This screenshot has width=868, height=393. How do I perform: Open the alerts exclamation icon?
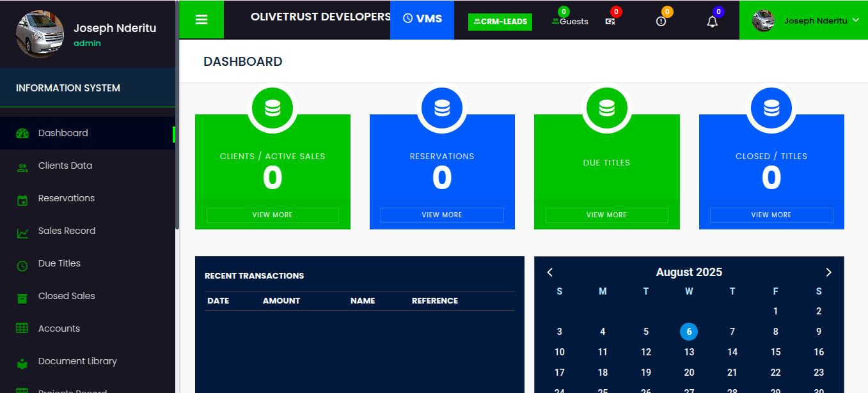click(x=661, y=20)
